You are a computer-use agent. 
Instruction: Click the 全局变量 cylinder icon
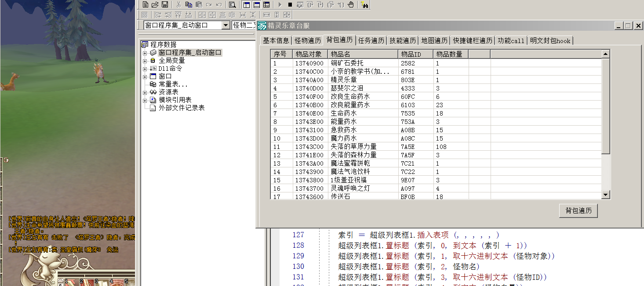(153, 61)
